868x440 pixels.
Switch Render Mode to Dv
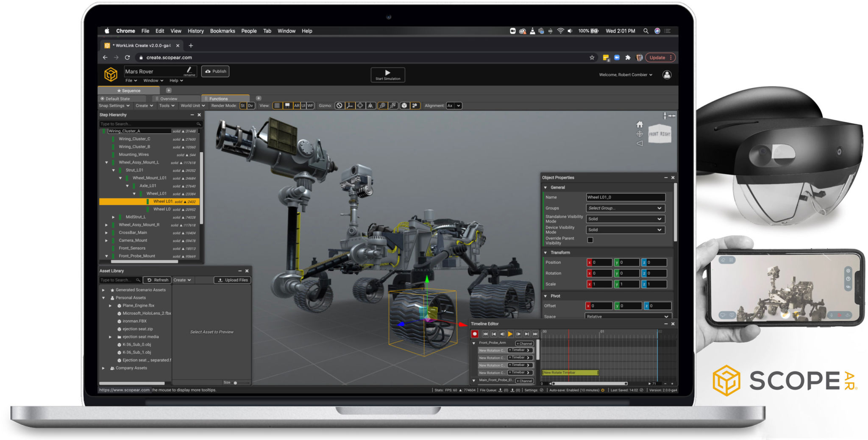(x=251, y=106)
